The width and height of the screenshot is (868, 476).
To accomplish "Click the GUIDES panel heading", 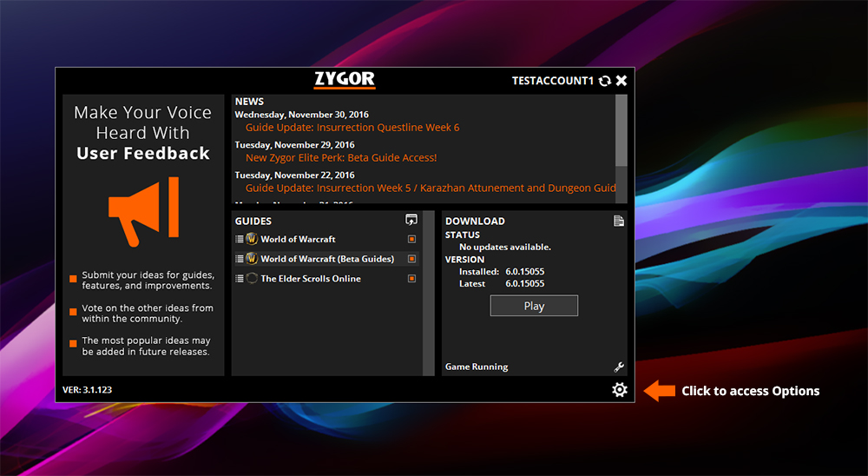I will coord(253,221).
